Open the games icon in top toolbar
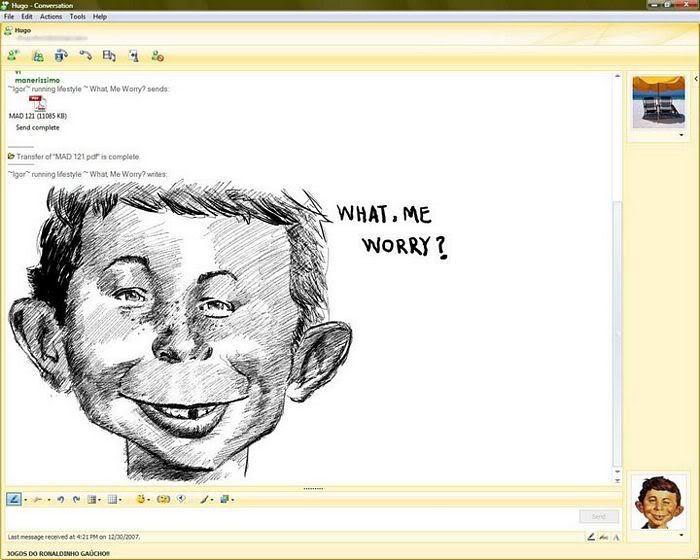The image size is (700, 560). [x=133, y=56]
